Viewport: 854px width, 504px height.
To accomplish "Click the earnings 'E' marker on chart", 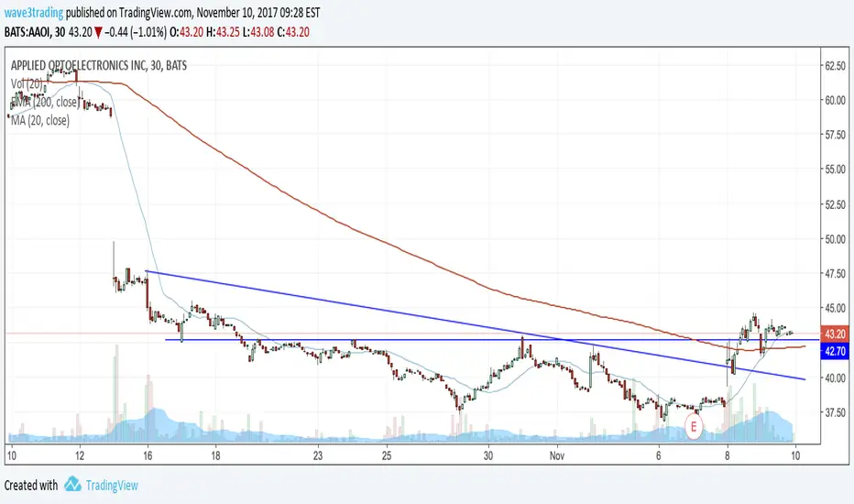I will tap(694, 427).
